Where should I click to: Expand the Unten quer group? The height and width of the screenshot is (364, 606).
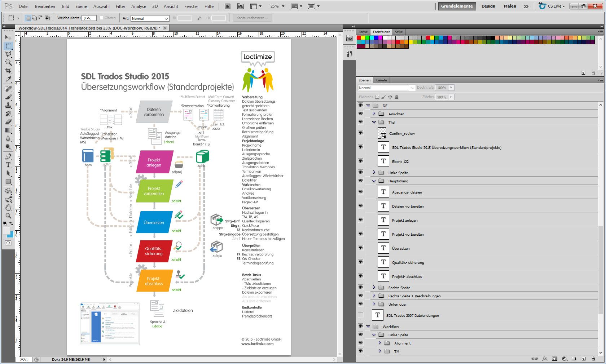click(374, 304)
